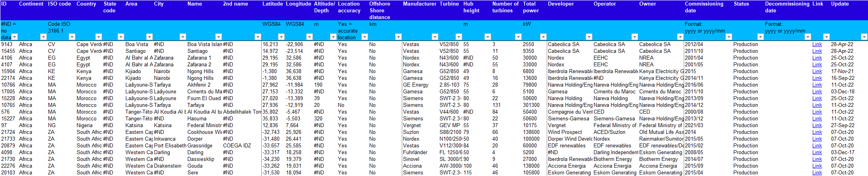Select manufacturer cell 'Suzlon'
868x176 pixels.
[420, 132]
